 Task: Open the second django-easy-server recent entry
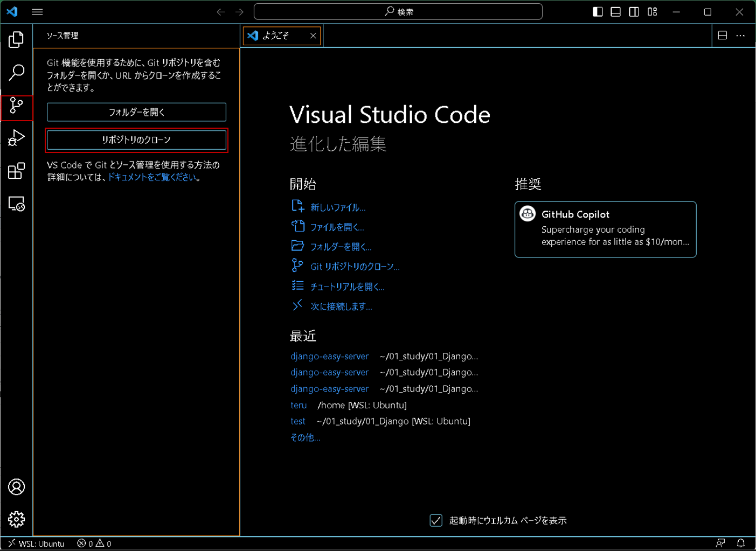329,373
